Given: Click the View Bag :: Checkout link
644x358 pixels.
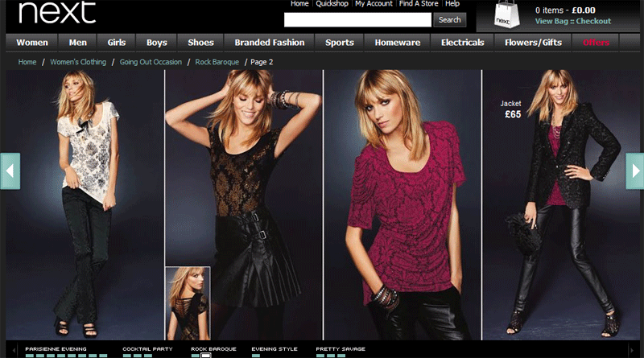Looking at the screenshot, I should (x=572, y=21).
